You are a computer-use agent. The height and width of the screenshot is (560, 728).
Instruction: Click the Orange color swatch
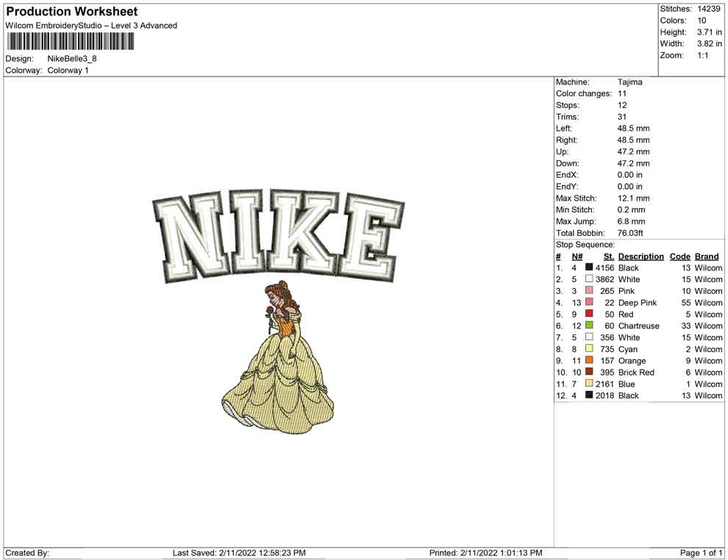[x=589, y=360]
